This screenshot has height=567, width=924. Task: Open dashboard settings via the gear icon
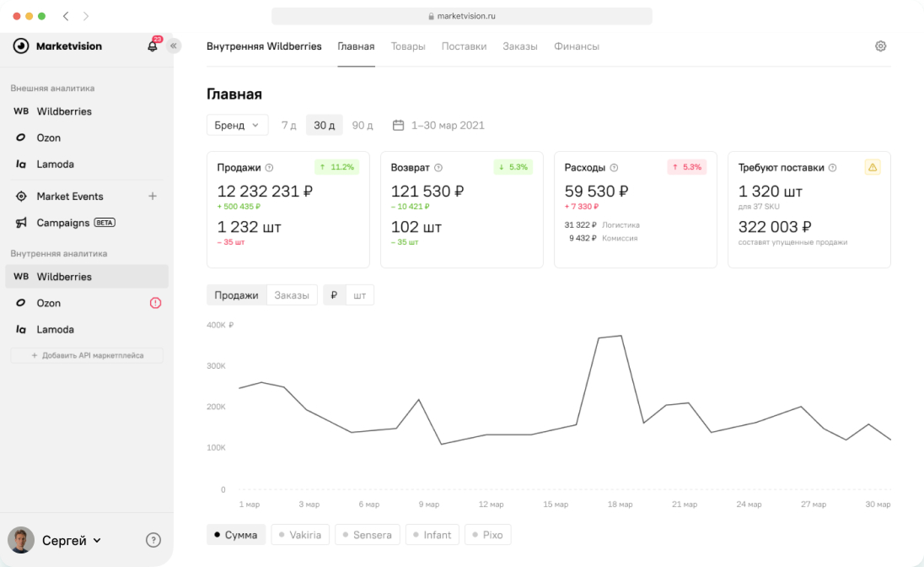coord(880,46)
